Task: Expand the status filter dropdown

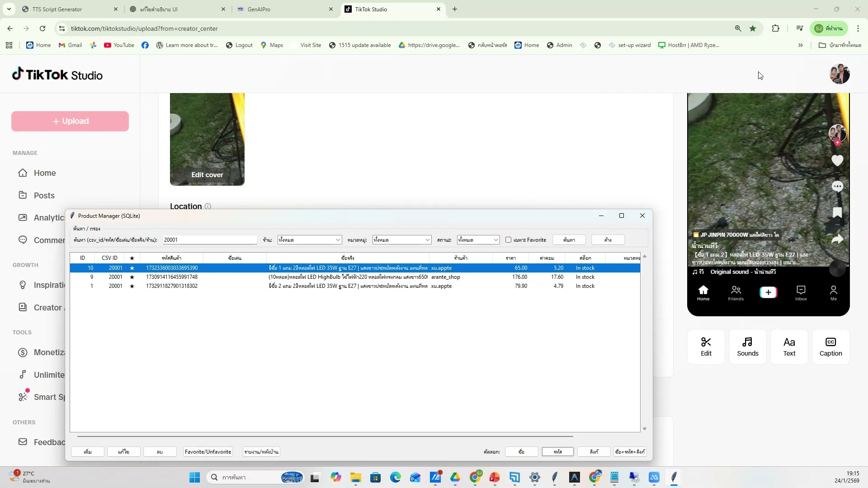Action: tap(495, 240)
